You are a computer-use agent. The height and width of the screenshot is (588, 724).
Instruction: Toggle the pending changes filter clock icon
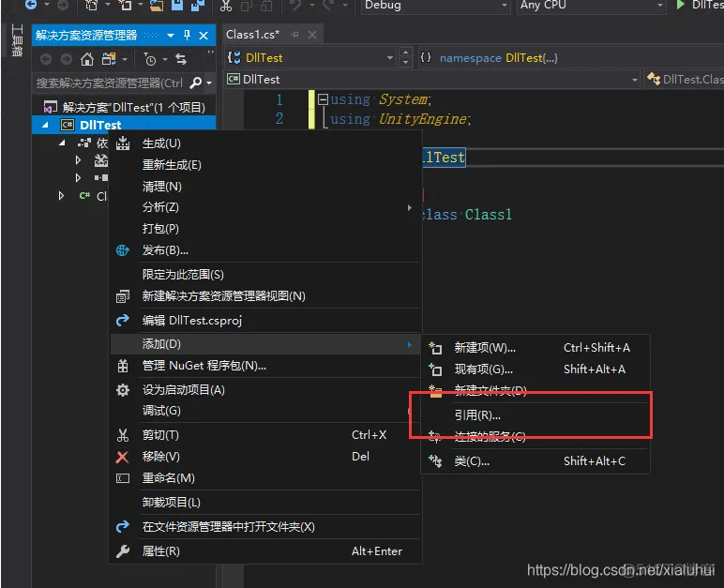click(150, 59)
